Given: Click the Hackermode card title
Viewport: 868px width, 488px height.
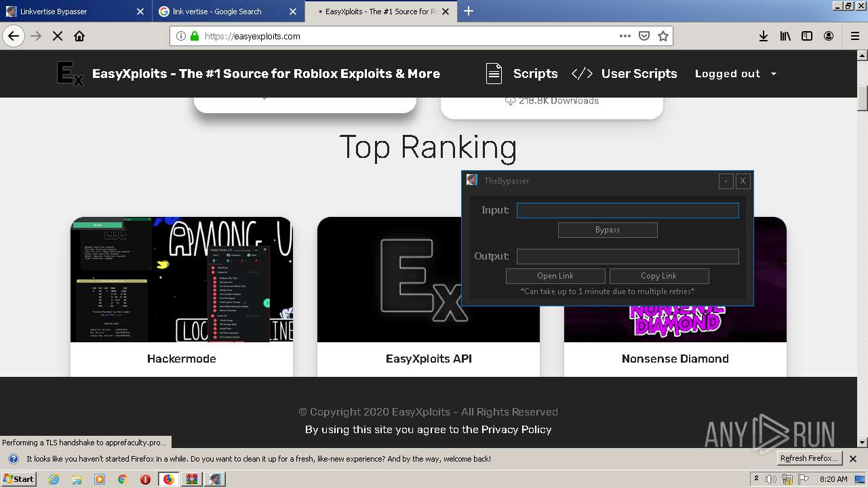Looking at the screenshot, I should click(x=182, y=359).
